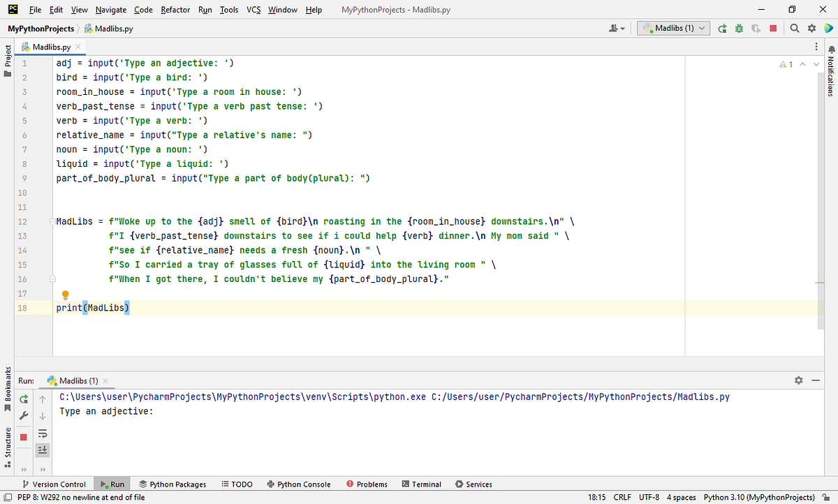The width and height of the screenshot is (838, 504).
Task: Collapse the MadLibs f-string fold marker on line 12
Action: tap(52, 221)
